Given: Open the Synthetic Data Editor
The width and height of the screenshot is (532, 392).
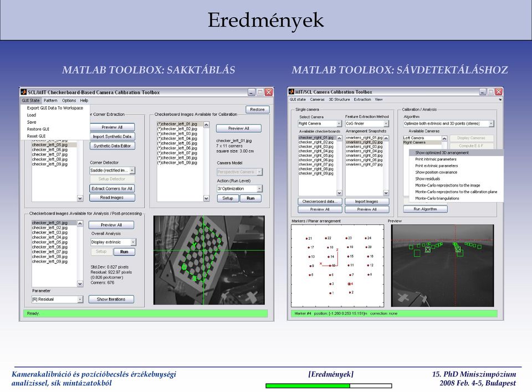Looking at the screenshot, I should pos(112,146).
